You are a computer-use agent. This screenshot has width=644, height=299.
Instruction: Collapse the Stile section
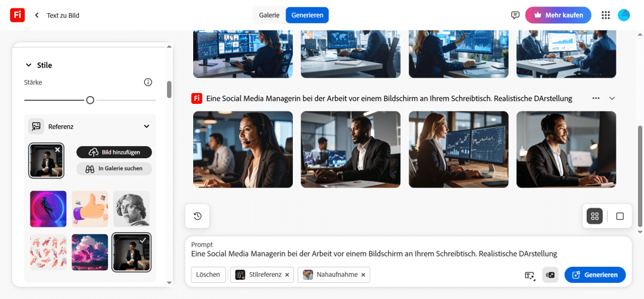click(x=29, y=65)
